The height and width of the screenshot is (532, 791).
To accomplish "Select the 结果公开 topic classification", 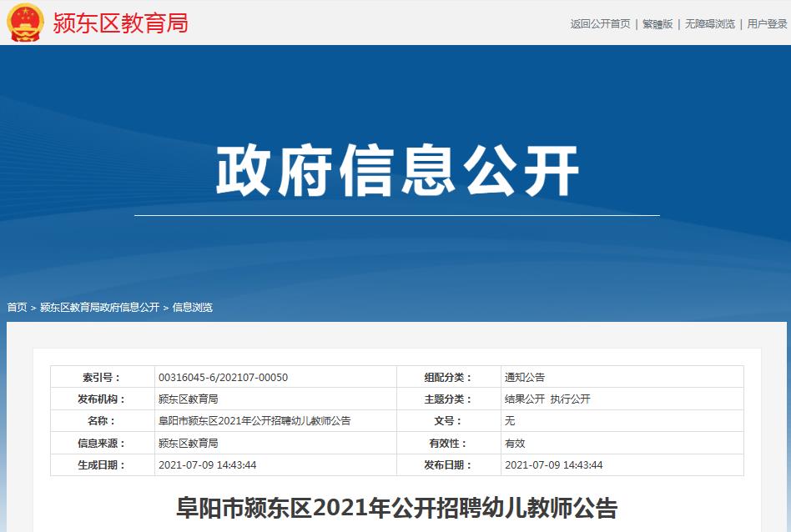I will [525, 398].
